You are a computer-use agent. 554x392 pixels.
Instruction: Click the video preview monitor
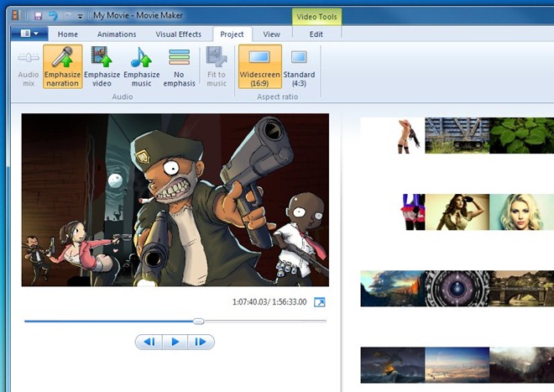[175, 200]
